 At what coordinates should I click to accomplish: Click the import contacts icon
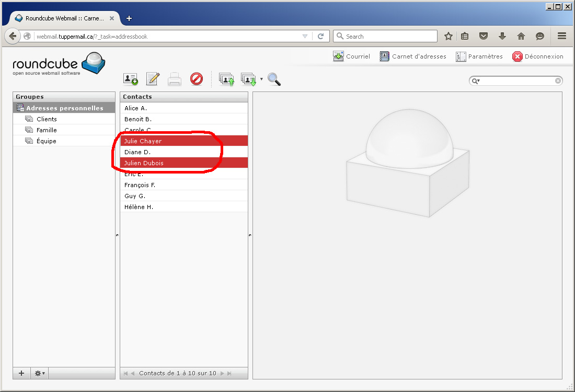(226, 79)
